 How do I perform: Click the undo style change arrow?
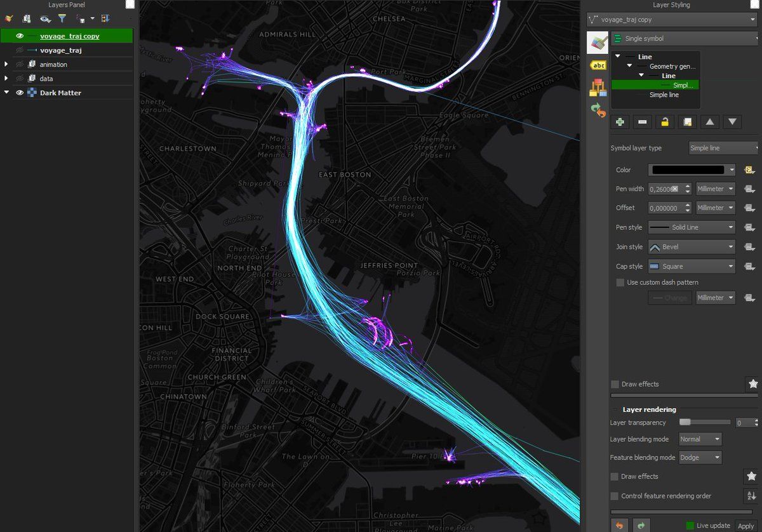(x=618, y=526)
